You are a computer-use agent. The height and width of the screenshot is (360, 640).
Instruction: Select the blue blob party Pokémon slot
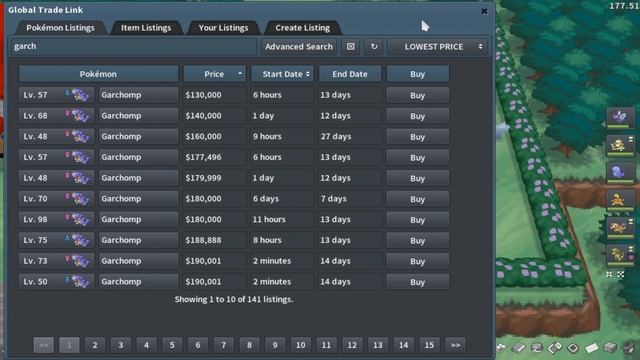620,173
